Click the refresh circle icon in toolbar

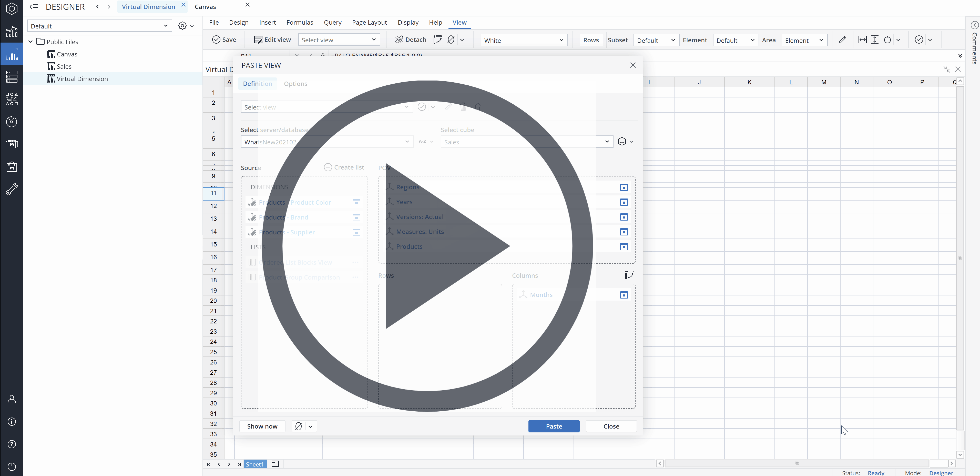(887, 40)
